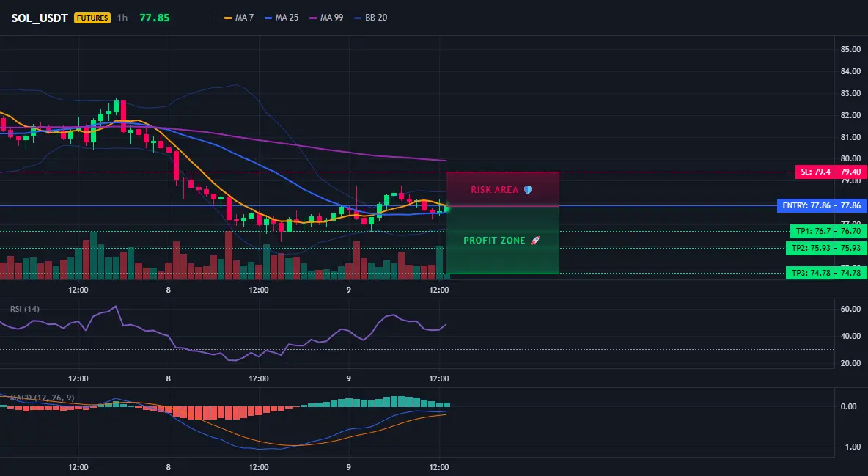Click the '8' date marker on main chart axis
The height and width of the screenshot is (476, 868).
coord(169,290)
